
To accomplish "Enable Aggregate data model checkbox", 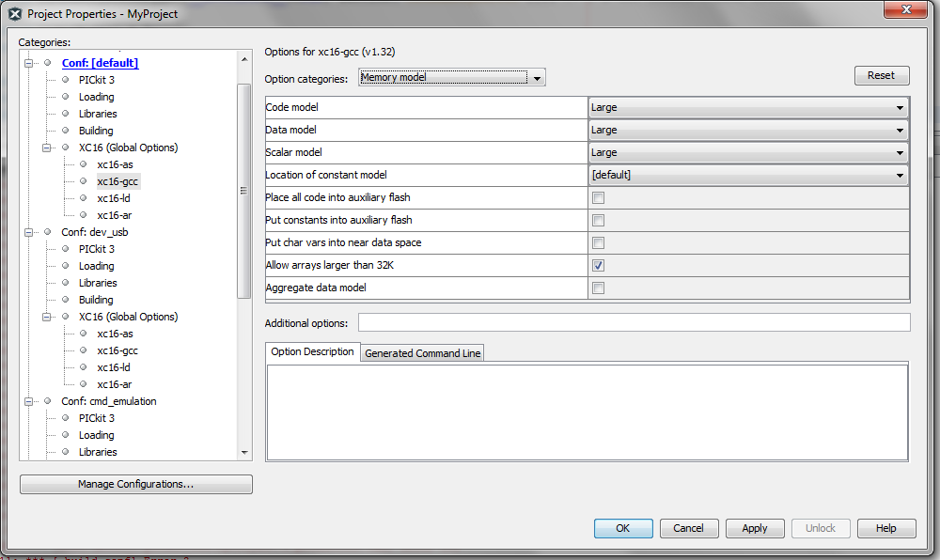I will (598, 288).
